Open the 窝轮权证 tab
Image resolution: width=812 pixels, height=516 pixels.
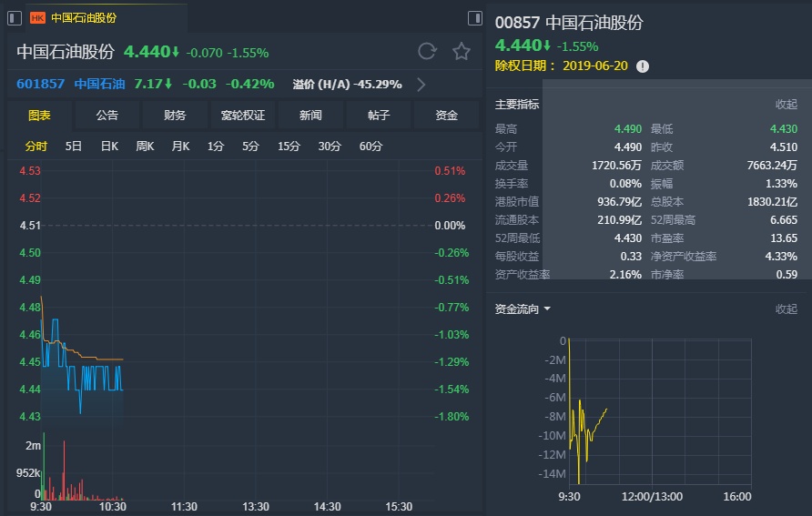[243, 115]
